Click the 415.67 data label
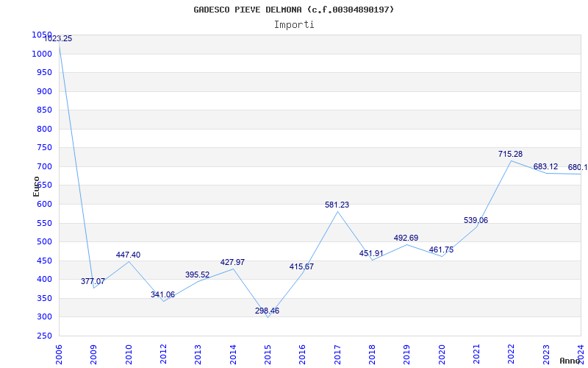The image size is (588, 368). (301, 267)
